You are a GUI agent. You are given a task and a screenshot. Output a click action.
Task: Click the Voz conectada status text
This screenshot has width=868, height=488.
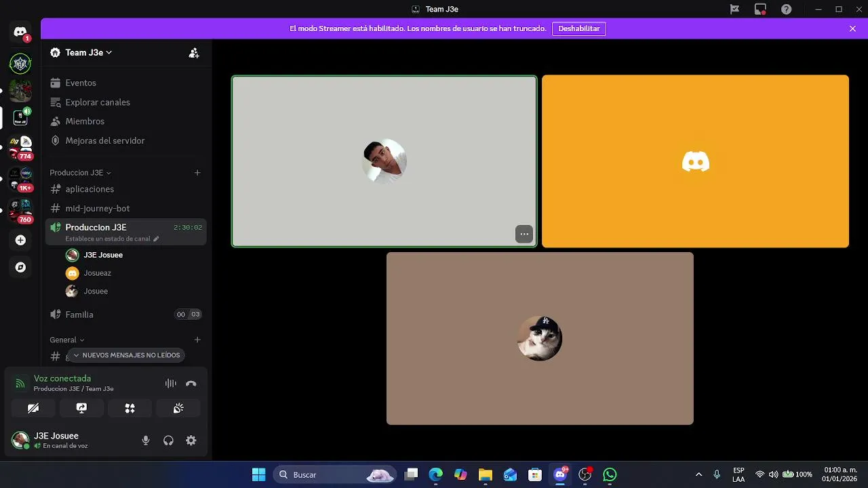[62, 378]
